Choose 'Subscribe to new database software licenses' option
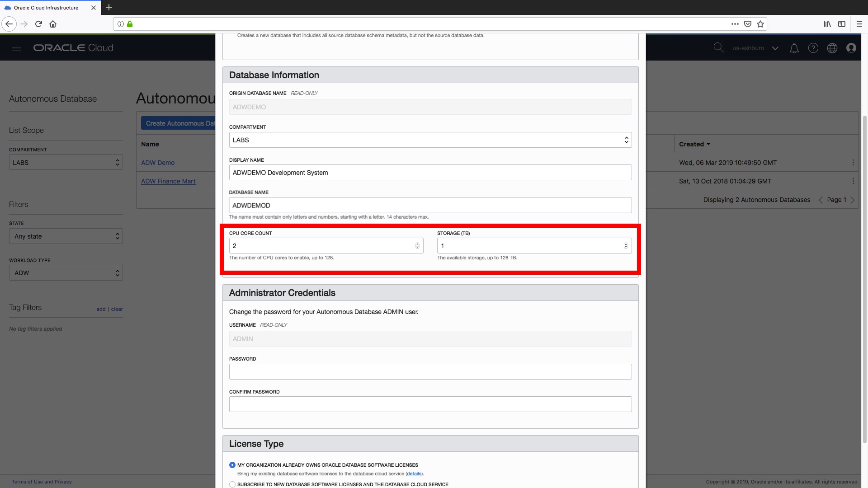The height and width of the screenshot is (488, 868). 232,484
